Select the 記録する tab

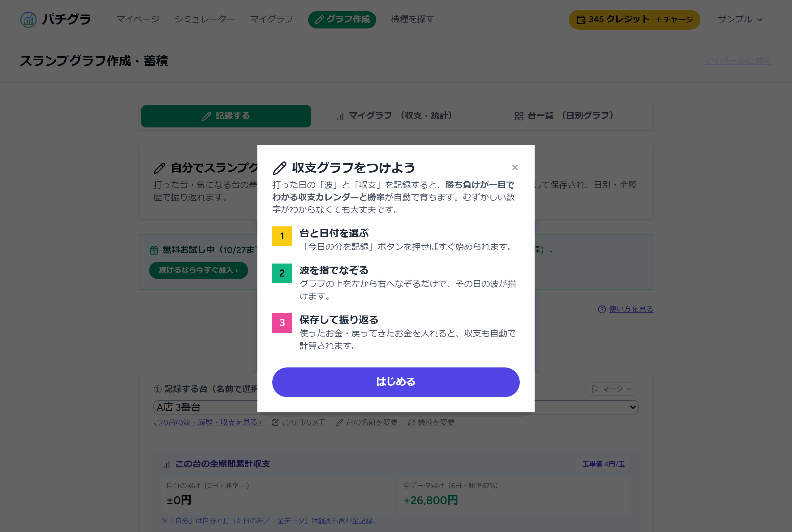(226, 116)
